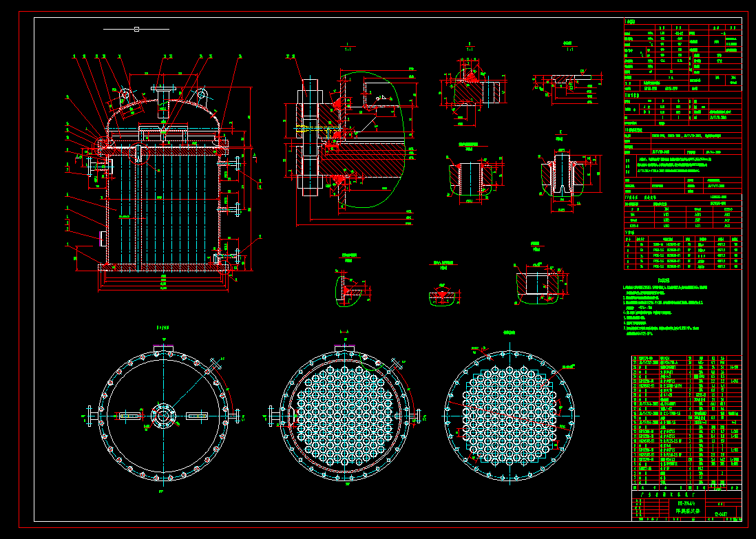Select the V-groove butt weld detail
756x539 pixels.
point(442,294)
